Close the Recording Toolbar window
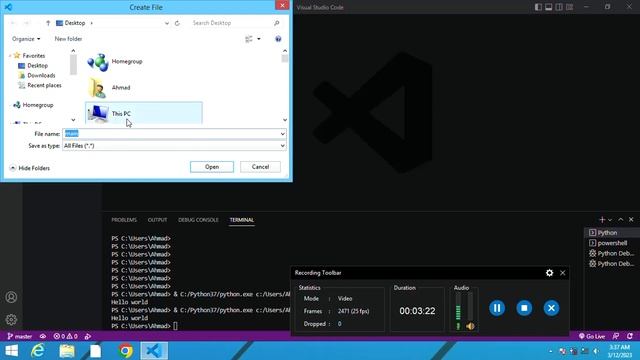640x360 pixels. pos(562,273)
